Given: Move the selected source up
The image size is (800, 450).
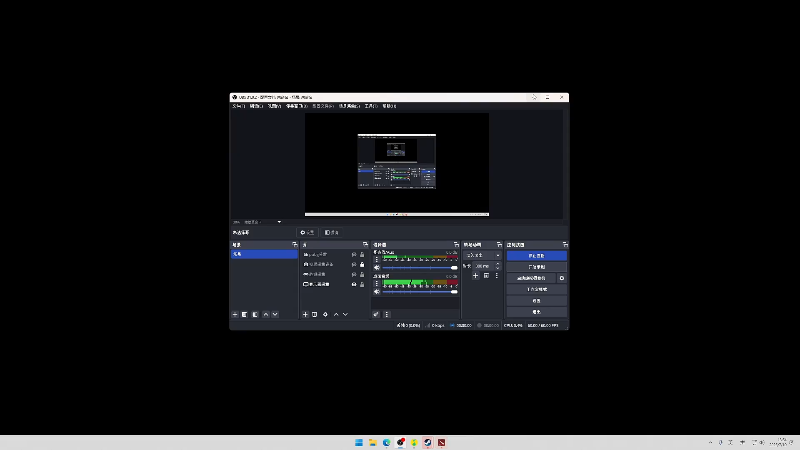Looking at the screenshot, I should click(336, 315).
